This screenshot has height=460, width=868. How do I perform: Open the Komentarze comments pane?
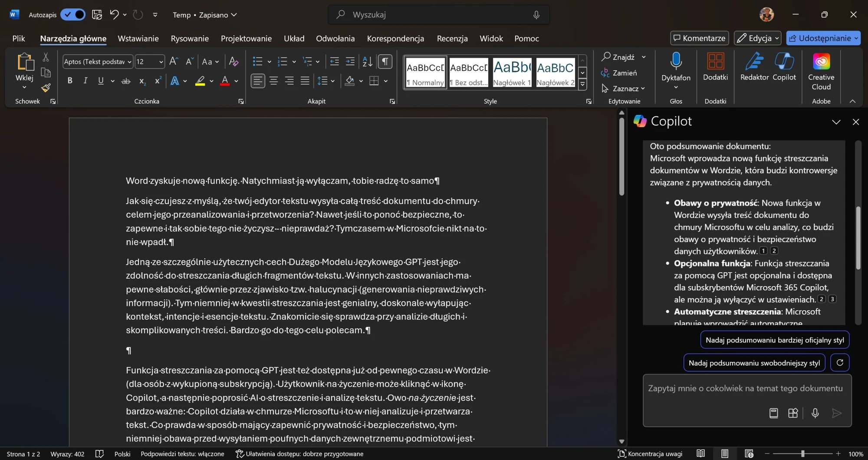pos(699,38)
